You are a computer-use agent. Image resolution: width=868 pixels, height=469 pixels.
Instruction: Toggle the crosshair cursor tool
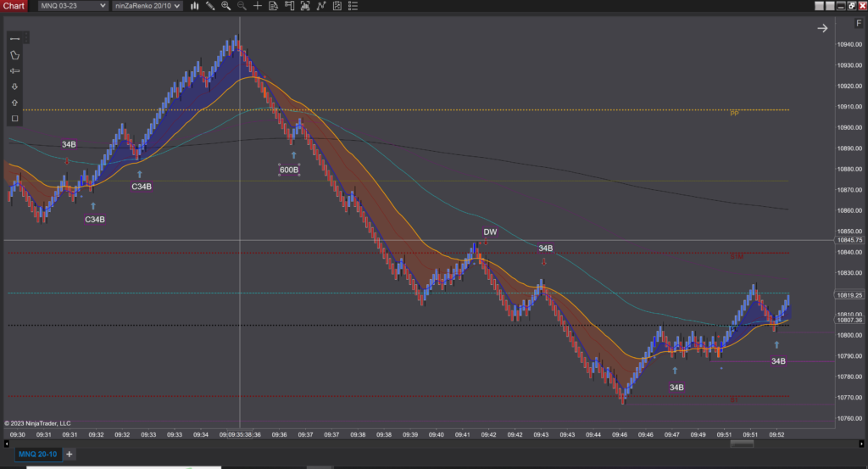pos(258,6)
